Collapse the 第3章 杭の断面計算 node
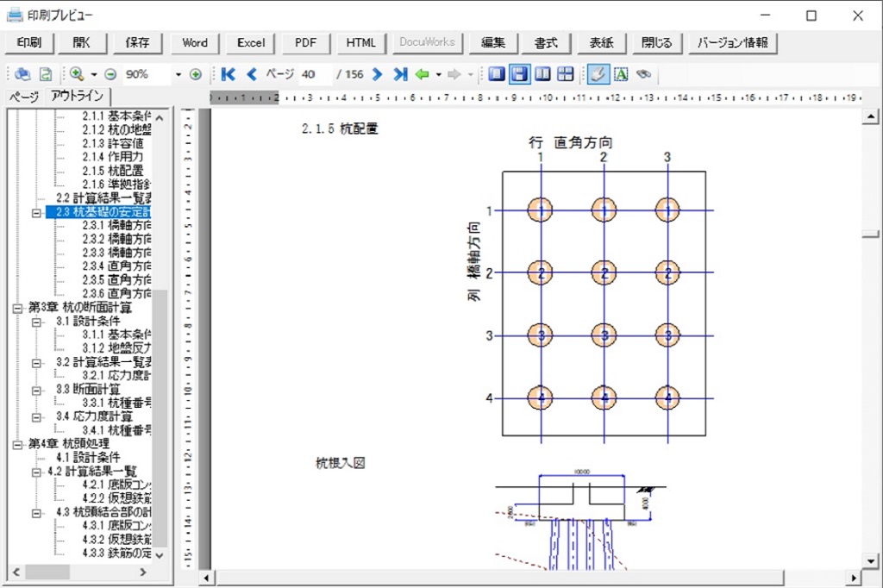Image resolution: width=883 pixels, height=588 pixels. tap(17, 309)
